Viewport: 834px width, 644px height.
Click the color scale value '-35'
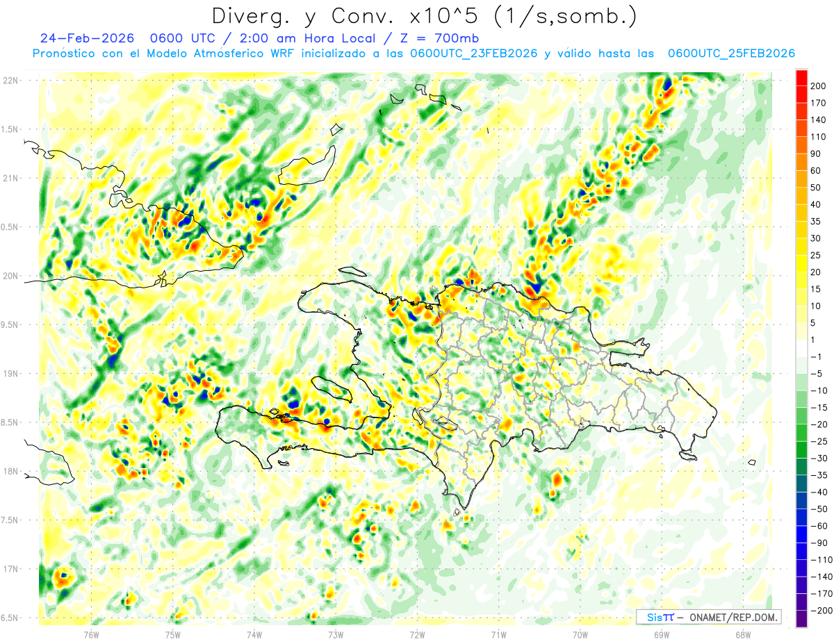point(819,475)
